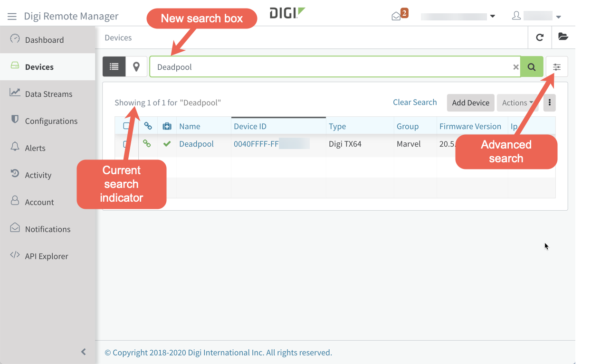Select all devices header checkbox
601x364 pixels.
coord(126,126)
